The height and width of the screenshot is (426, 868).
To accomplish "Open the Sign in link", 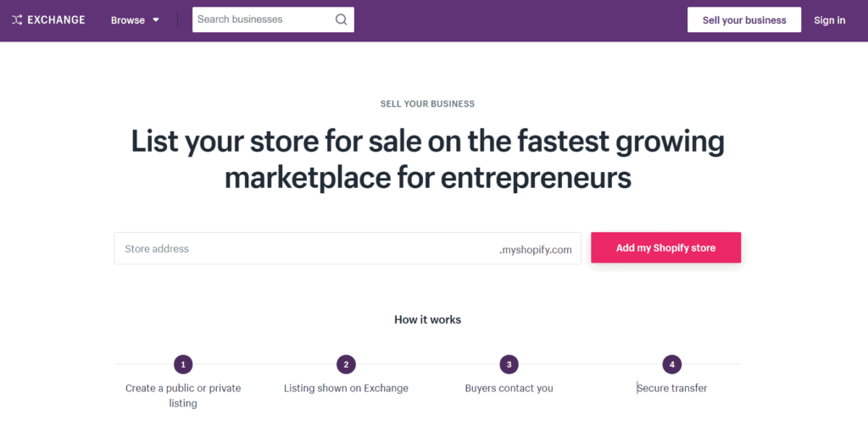I will pos(829,20).
